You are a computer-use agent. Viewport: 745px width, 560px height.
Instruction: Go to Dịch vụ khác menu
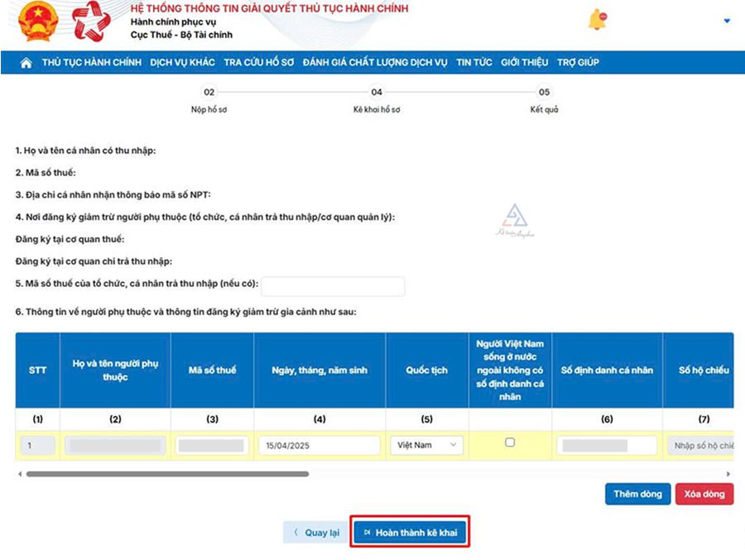(182, 63)
